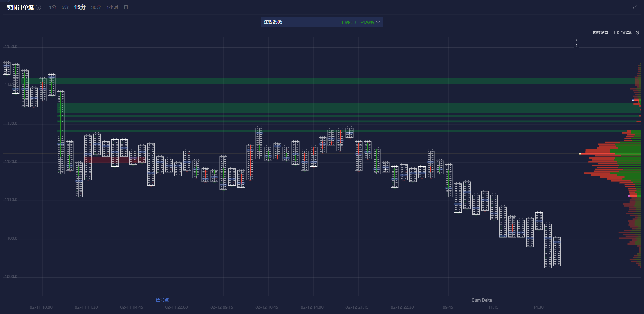Click the question mark box above chart
Screen dimensions: 644x314
[x=576, y=46]
